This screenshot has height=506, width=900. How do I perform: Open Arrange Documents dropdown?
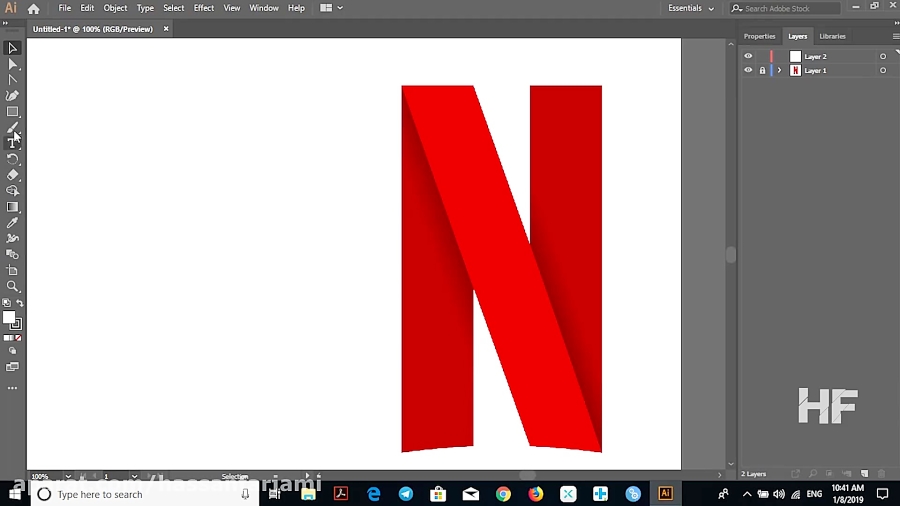tap(332, 8)
